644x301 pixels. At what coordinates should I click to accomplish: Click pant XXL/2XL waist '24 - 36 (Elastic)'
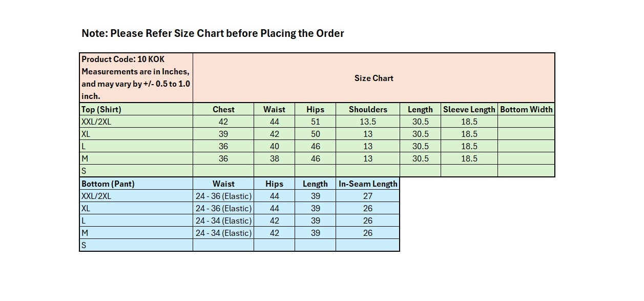tap(223, 196)
